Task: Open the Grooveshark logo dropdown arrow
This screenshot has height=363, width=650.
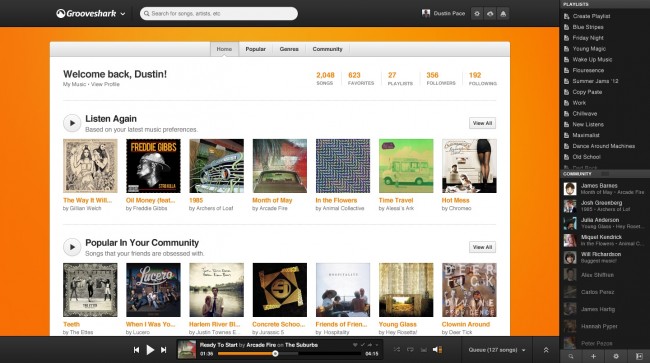Action: click(x=123, y=14)
